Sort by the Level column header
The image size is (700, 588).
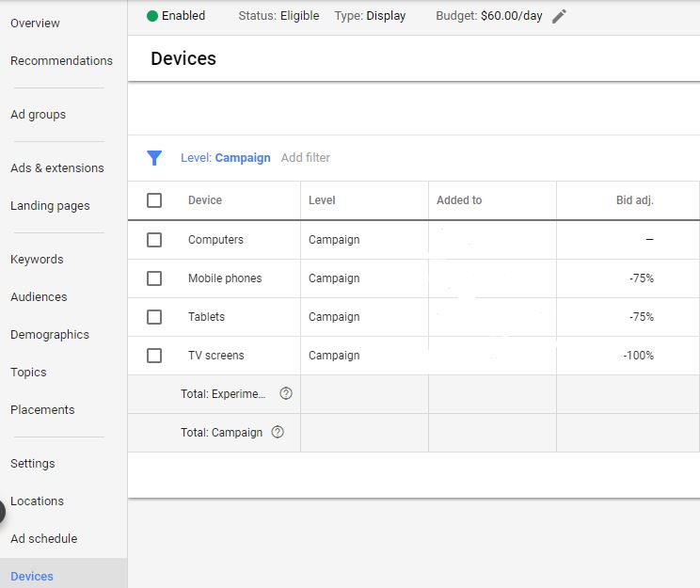click(x=322, y=200)
